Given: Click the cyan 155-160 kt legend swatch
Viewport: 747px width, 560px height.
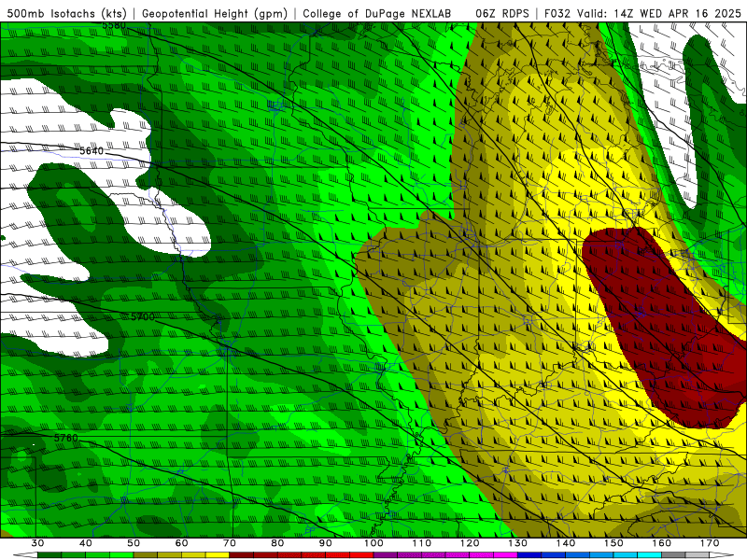Looking at the screenshot, I should coord(650,555).
